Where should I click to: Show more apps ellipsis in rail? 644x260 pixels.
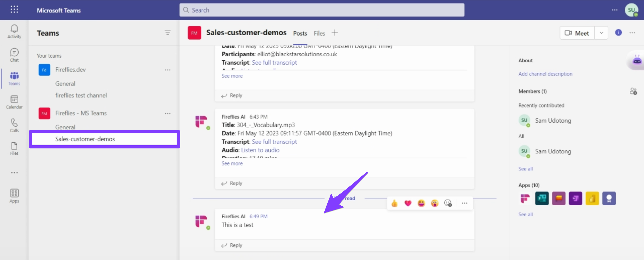pos(14,173)
